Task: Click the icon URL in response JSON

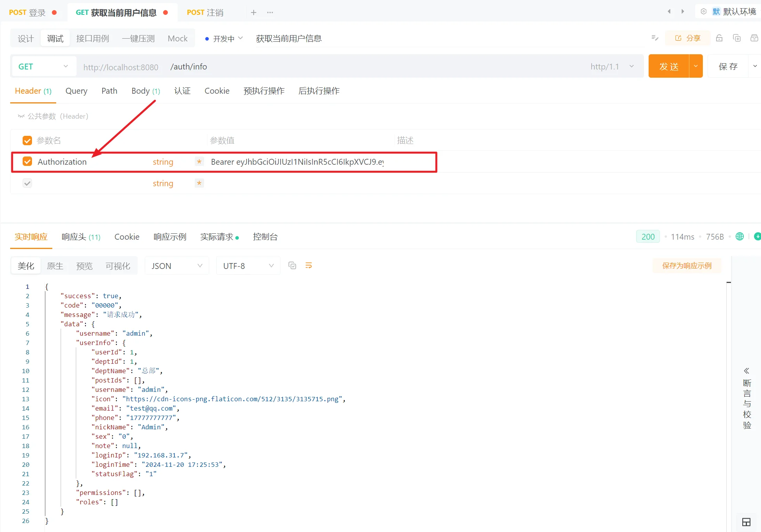Action: pos(234,399)
